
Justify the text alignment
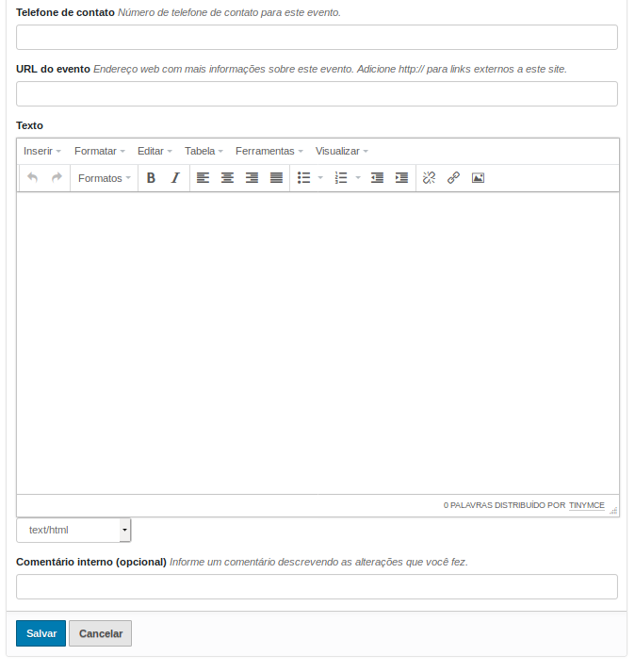276,178
